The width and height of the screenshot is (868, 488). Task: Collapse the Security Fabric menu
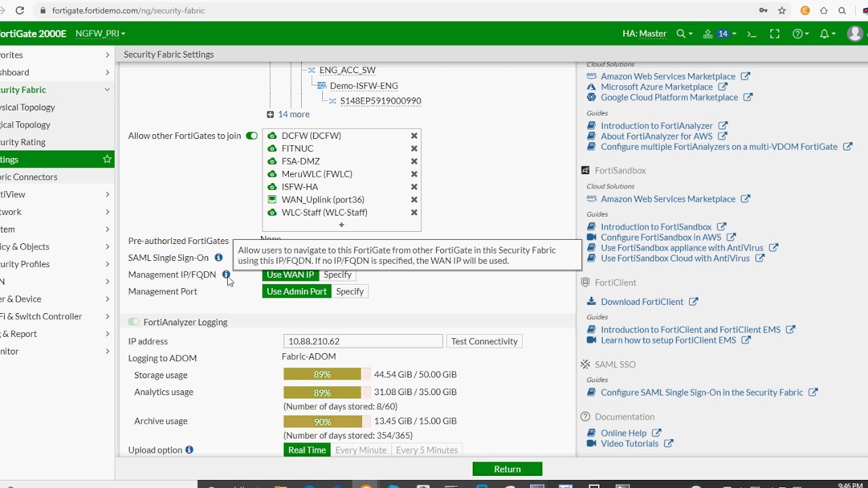pyautogui.click(x=107, y=89)
